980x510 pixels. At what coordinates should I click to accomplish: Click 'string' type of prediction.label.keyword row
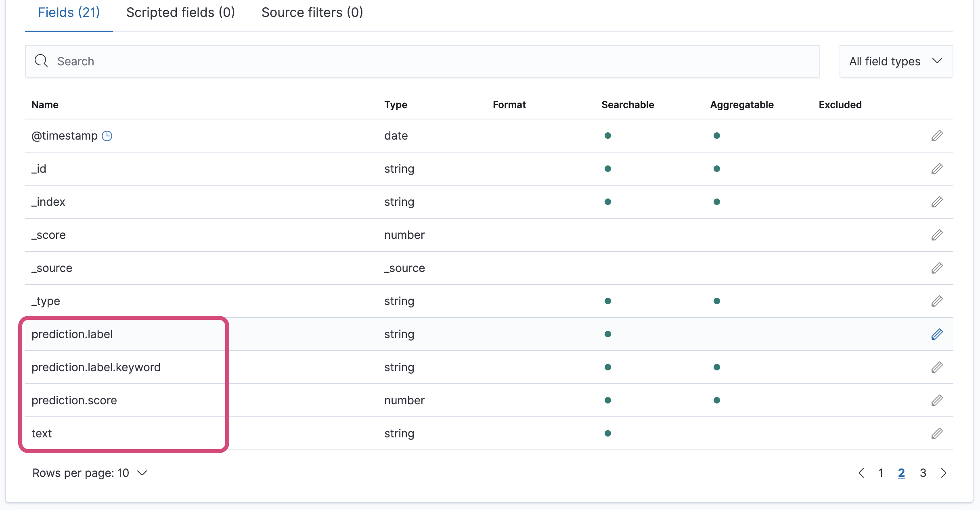click(x=399, y=367)
